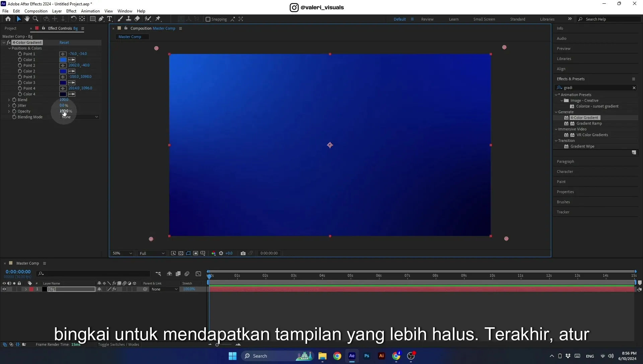Open the Graph Editor in timeline

[x=199, y=274]
